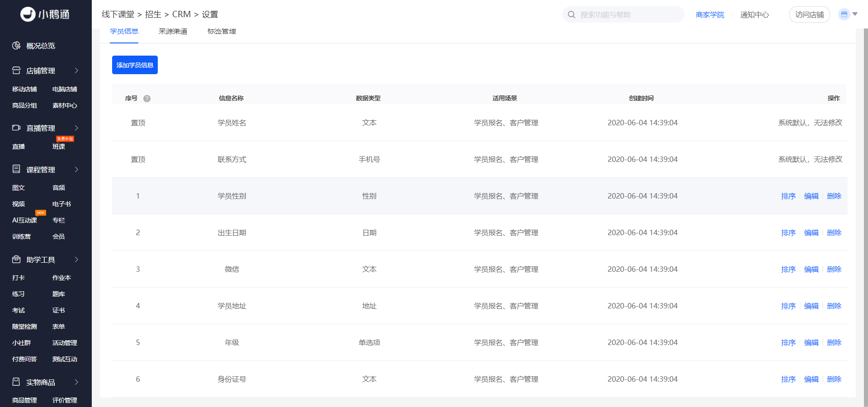Open 评价管理 in the sidebar
Image resolution: width=868 pixels, height=407 pixels.
pyautogui.click(x=65, y=400)
